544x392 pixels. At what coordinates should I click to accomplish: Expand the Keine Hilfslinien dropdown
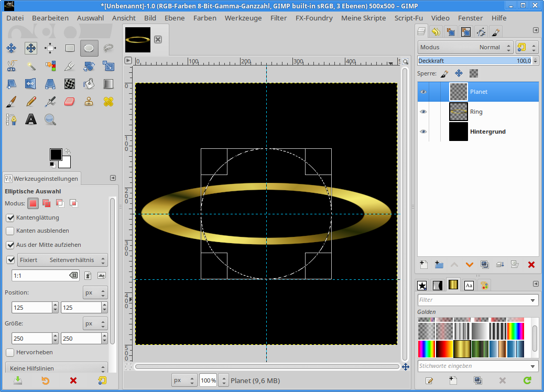pyautogui.click(x=56, y=368)
